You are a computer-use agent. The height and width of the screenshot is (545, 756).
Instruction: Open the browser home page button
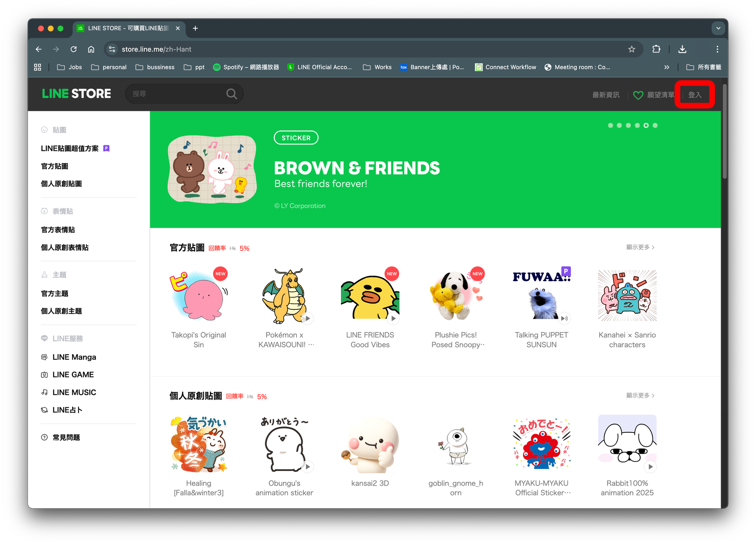(x=91, y=49)
